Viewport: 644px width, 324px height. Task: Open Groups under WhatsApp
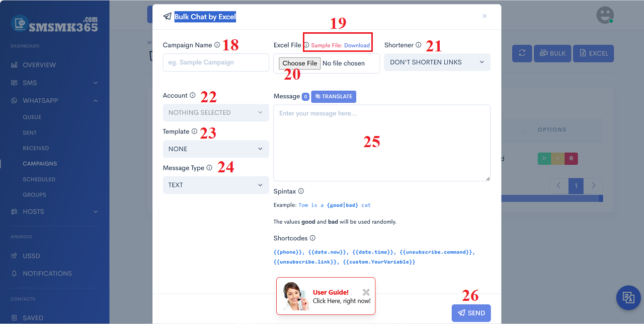pos(34,195)
